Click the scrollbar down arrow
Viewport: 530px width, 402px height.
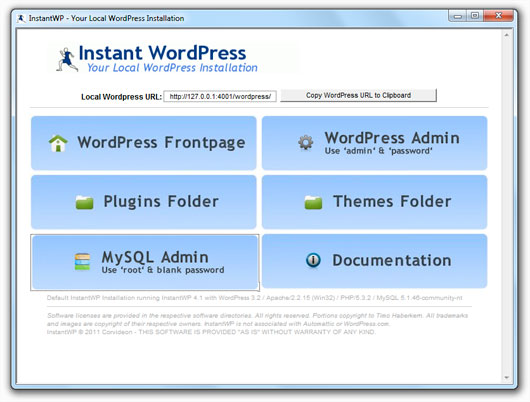[x=506, y=378]
